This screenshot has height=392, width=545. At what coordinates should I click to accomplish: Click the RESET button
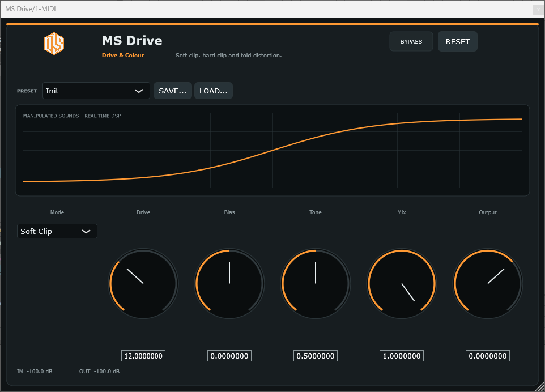coord(457,41)
